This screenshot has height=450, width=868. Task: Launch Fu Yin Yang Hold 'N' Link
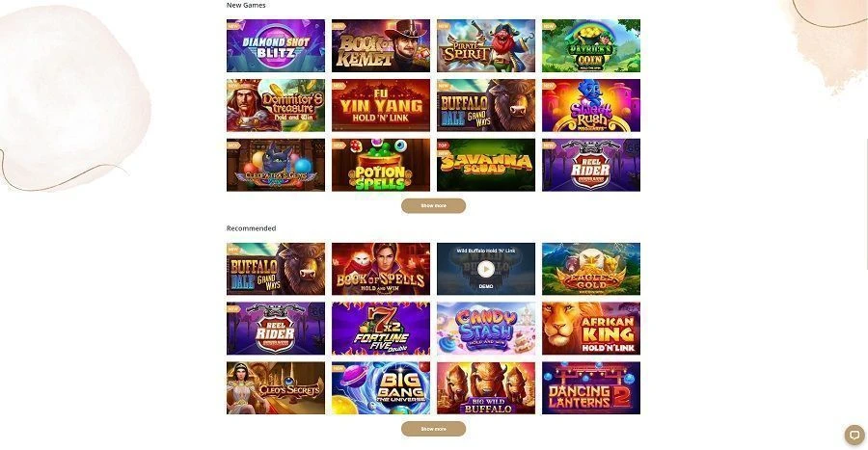pos(381,106)
